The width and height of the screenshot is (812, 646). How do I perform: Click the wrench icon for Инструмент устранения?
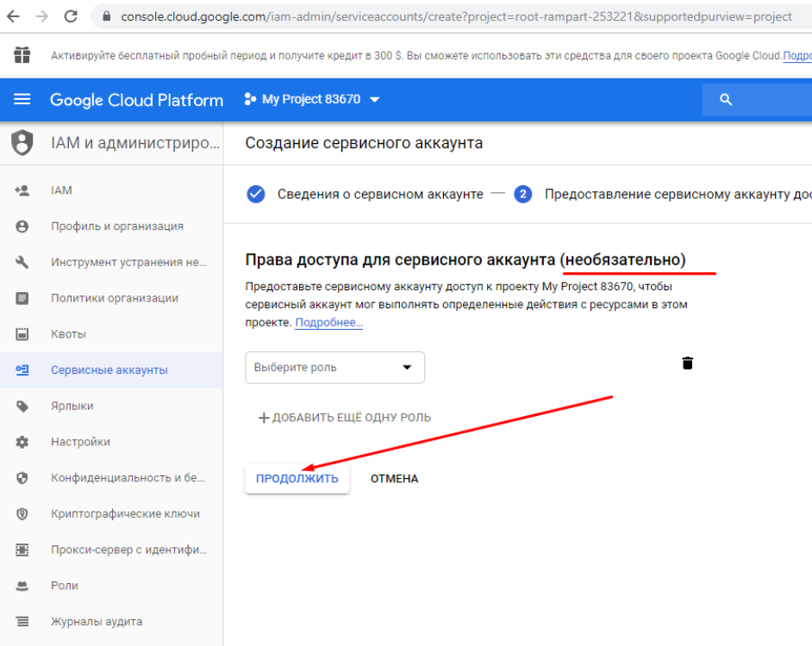pyautogui.click(x=22, y=263)
